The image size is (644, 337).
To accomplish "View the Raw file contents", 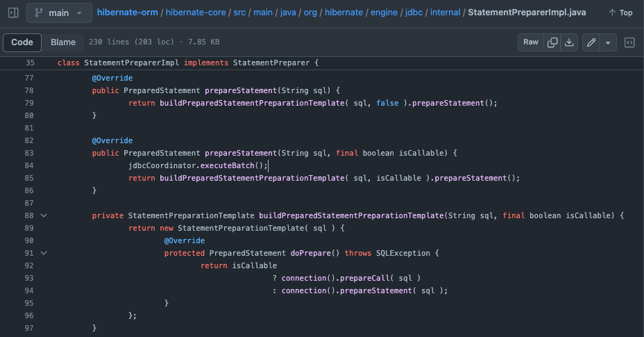I will click(x=531, y=42).
